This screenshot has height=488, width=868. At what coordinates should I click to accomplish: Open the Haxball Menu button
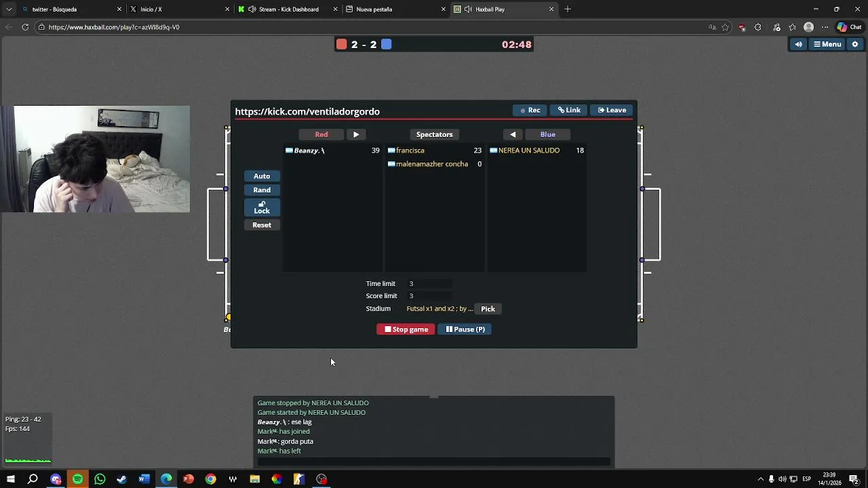pyautogui.click(x=827, y=44)
